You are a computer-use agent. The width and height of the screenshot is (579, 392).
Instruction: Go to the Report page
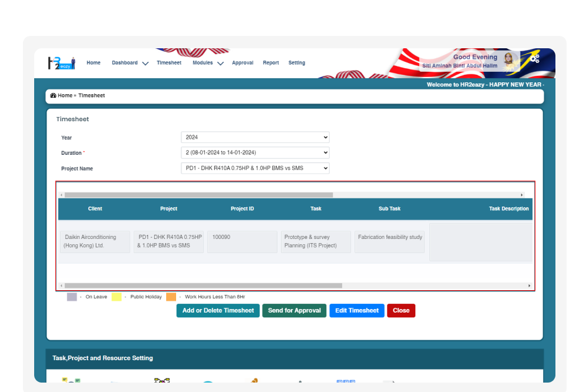[x=270, y=63]
